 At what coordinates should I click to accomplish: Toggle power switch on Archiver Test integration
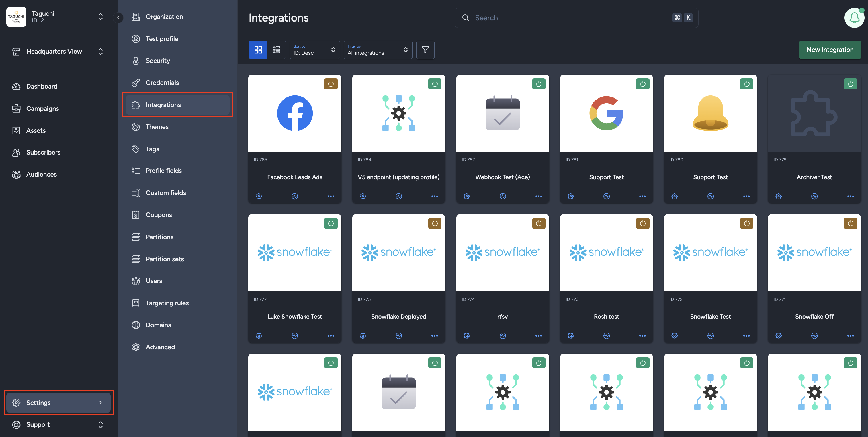pyautogui.click(x=851, y=84)
